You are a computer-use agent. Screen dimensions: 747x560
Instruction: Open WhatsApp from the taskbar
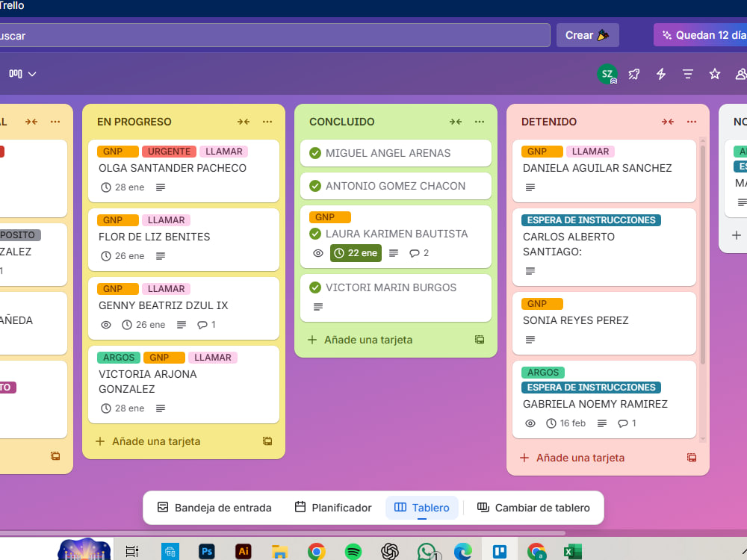click(x=427, y=552)
